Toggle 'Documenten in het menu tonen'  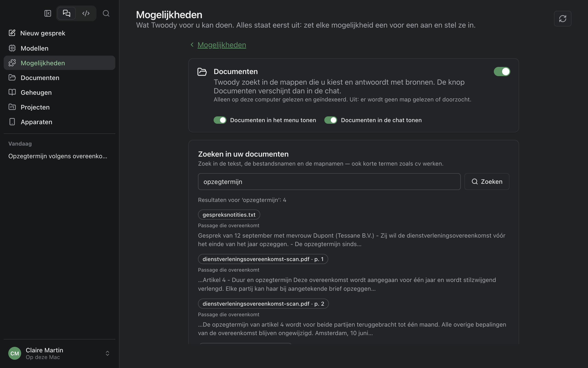click(x=220, y=120)
